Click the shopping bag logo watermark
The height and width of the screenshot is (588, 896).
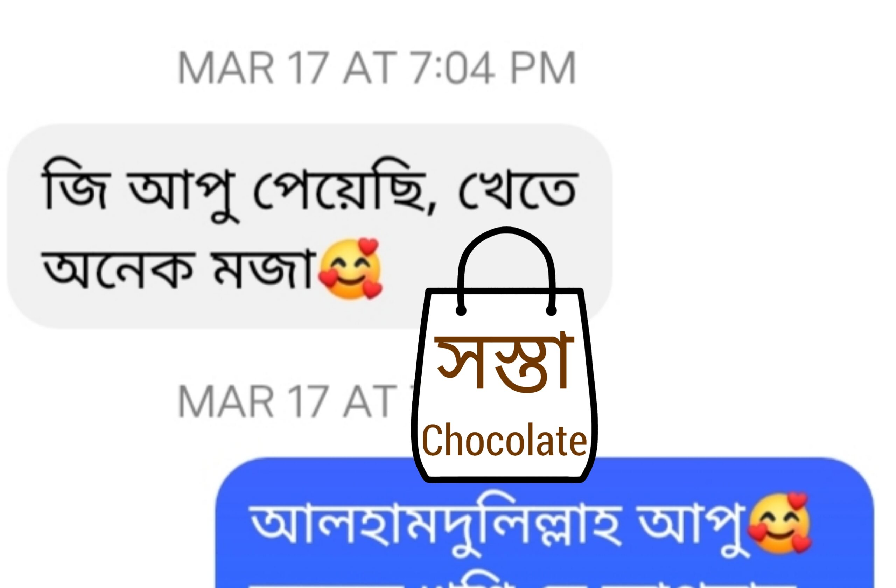pyautogui.click(x=505, y=355)
